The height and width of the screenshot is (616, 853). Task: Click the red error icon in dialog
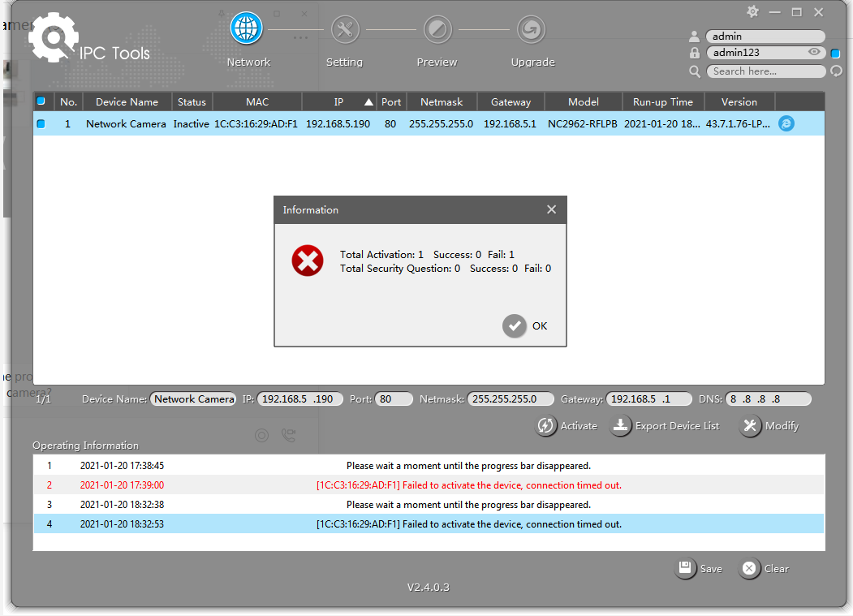coord(308,261)
